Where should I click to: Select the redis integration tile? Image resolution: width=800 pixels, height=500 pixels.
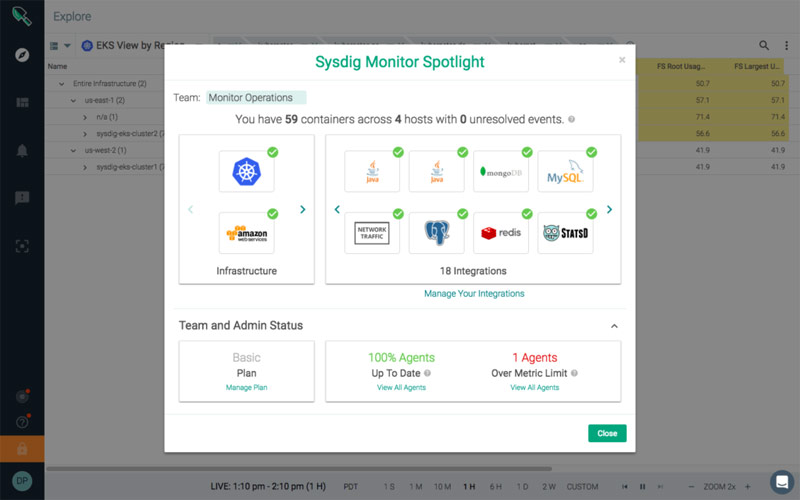(501, 233)
